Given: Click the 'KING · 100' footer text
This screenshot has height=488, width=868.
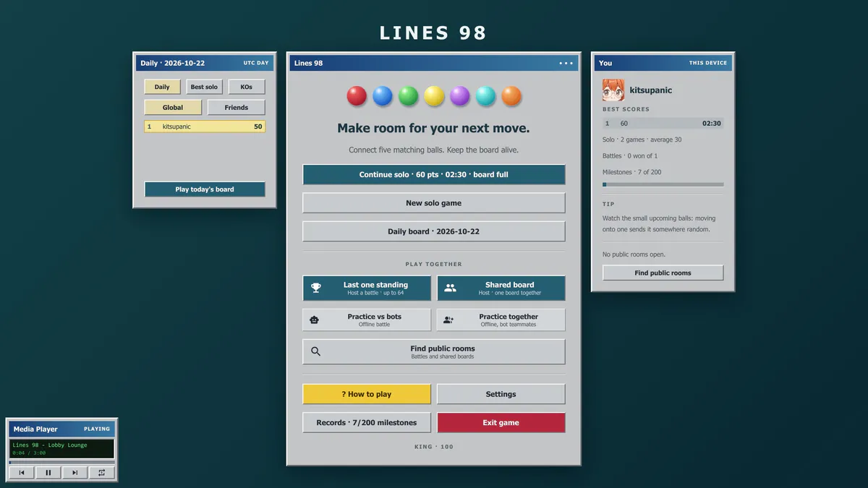Looking at the screenshot, I should (434, 447).
